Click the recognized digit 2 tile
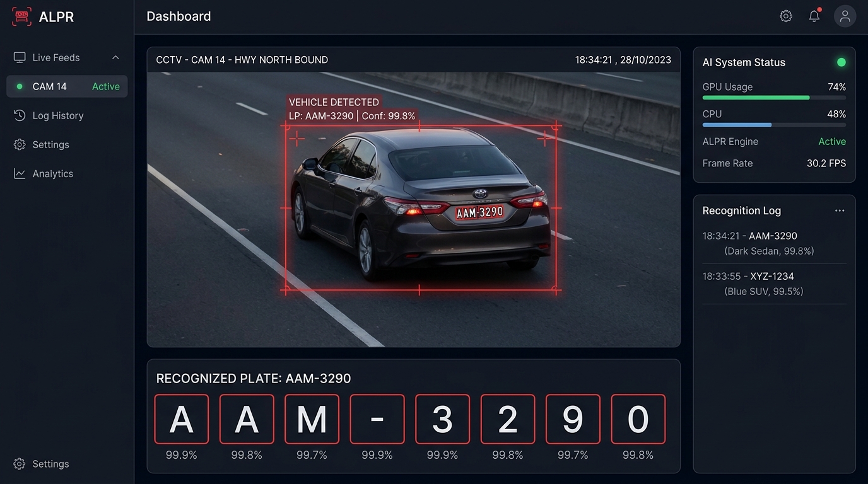Image resolution: width=868 pixels, height=484 pixels. [x=508, y=419]
